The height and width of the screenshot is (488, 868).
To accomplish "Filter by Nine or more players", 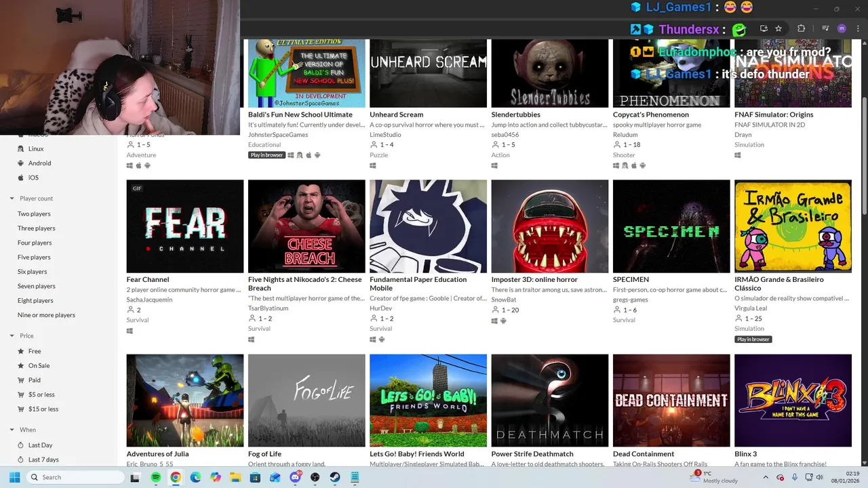I will pyautogui.click(x=46, y=315).
